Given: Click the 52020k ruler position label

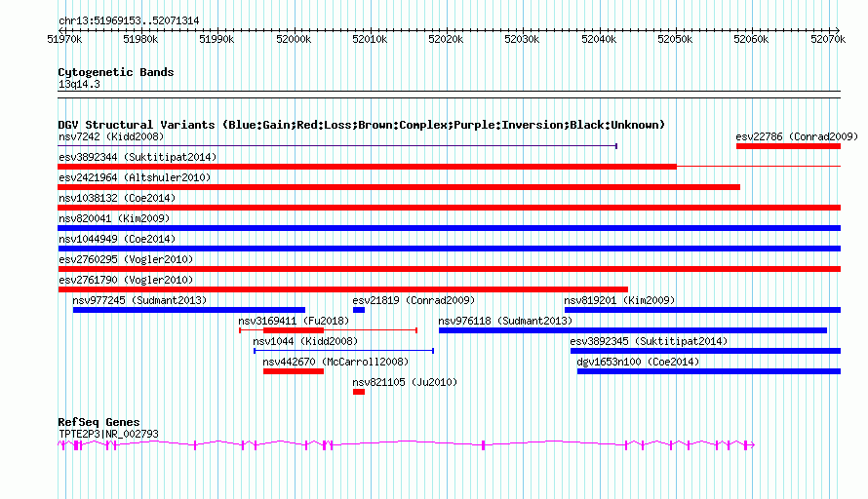Looking at the screenshot, I should (446, 40).
